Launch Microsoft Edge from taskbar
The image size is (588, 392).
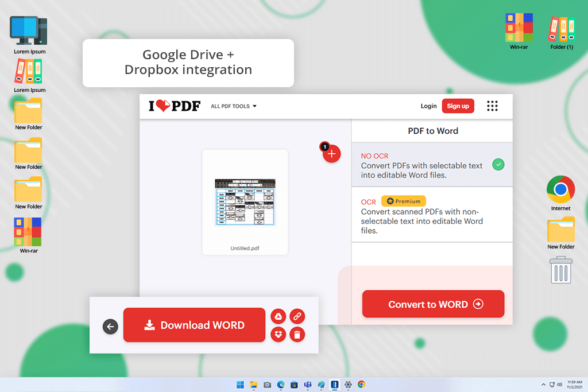click(281, 385)
